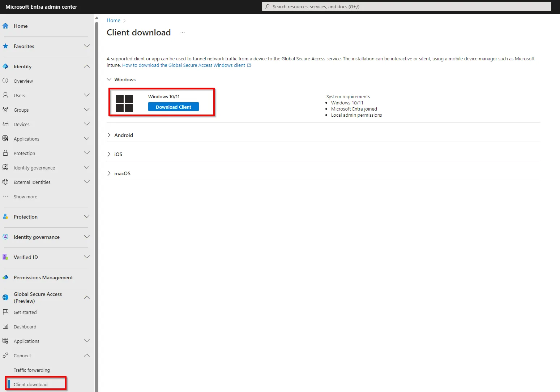Expand the Verified ID chevron
The width and height of the screenshot is (560, 392).
(x=87, y=257)
